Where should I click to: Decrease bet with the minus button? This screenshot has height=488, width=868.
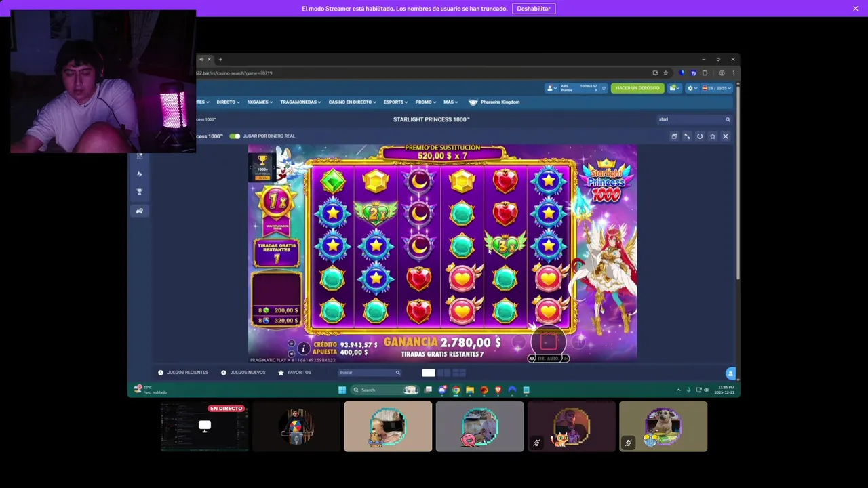(519, 344)
